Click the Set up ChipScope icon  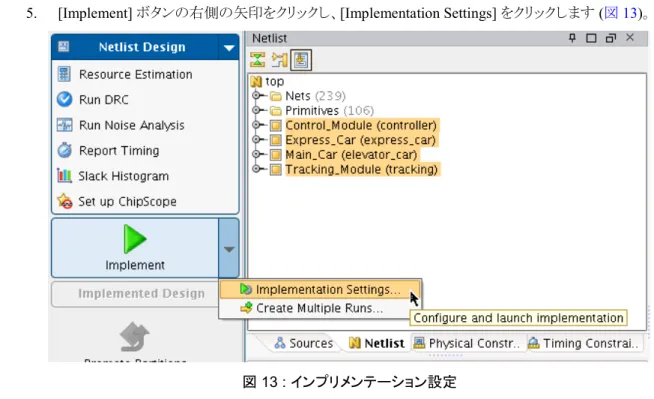point(65,201)
